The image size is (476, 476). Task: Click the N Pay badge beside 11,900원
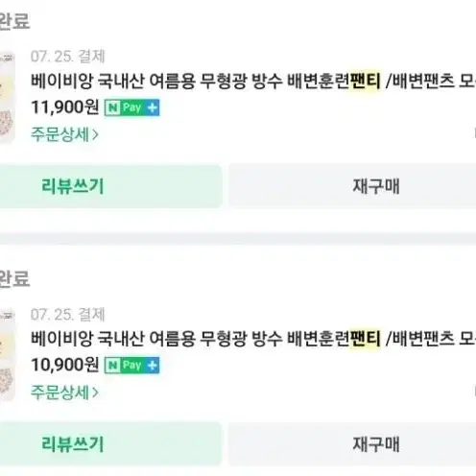pyautogui.click(x=131, y=107)
